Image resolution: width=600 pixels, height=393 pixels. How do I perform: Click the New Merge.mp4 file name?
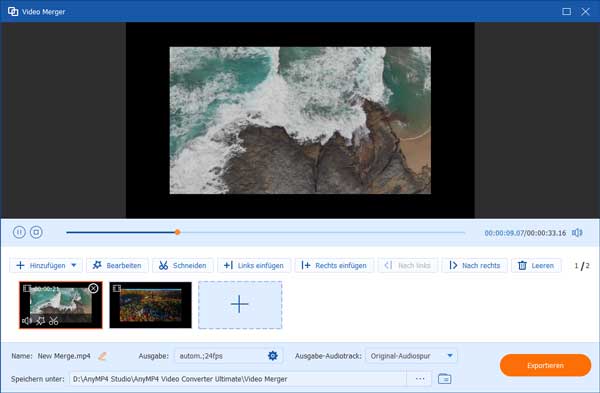pyautogui.click(x=64, y=356)
